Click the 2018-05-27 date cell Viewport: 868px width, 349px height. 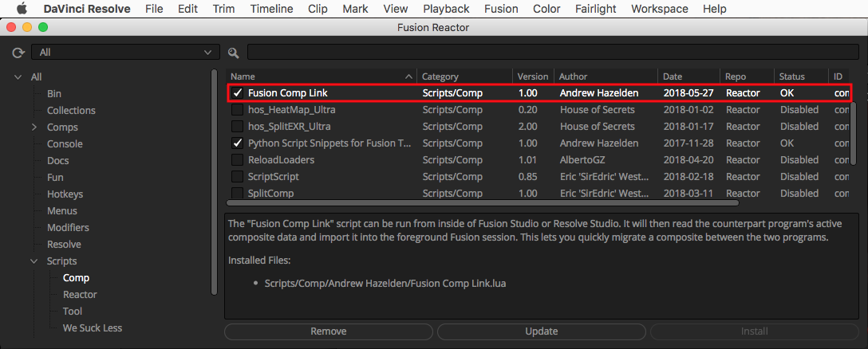click(x=688, y=93)
